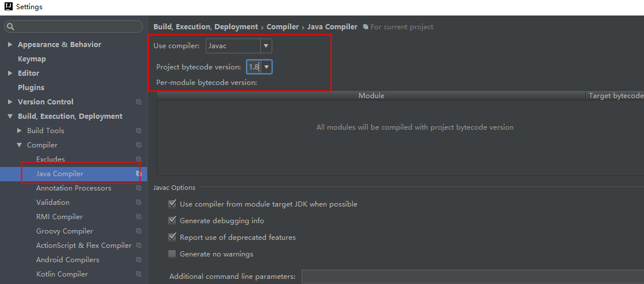Open Kotlin Compiler settings page

pos(62,274)
